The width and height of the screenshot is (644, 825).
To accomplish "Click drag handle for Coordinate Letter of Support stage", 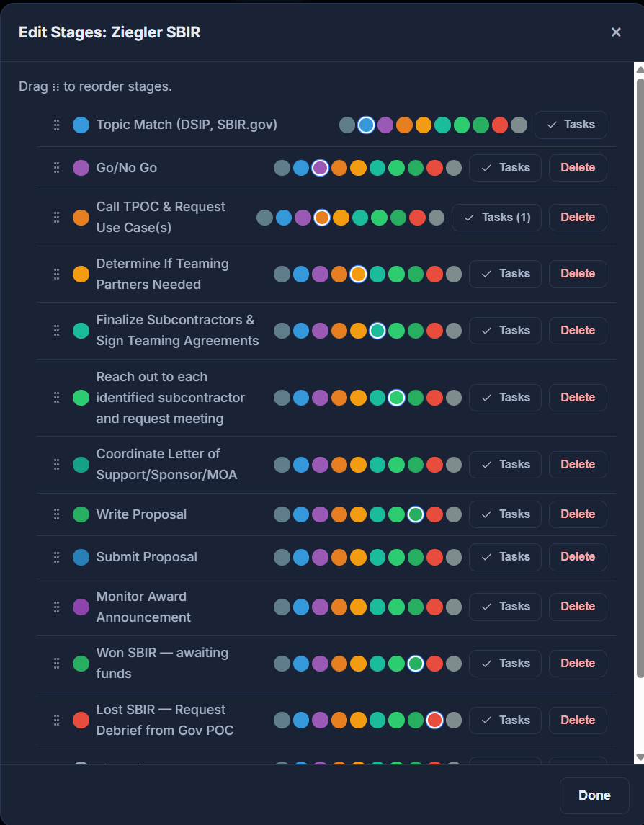I will click(56, 465).
